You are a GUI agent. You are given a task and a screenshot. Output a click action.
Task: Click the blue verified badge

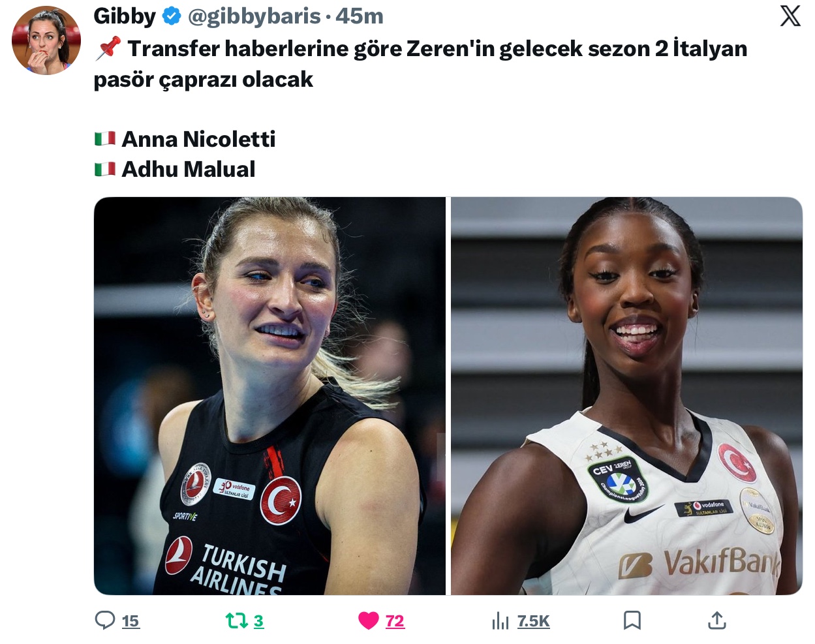click(x=172, y=16)
